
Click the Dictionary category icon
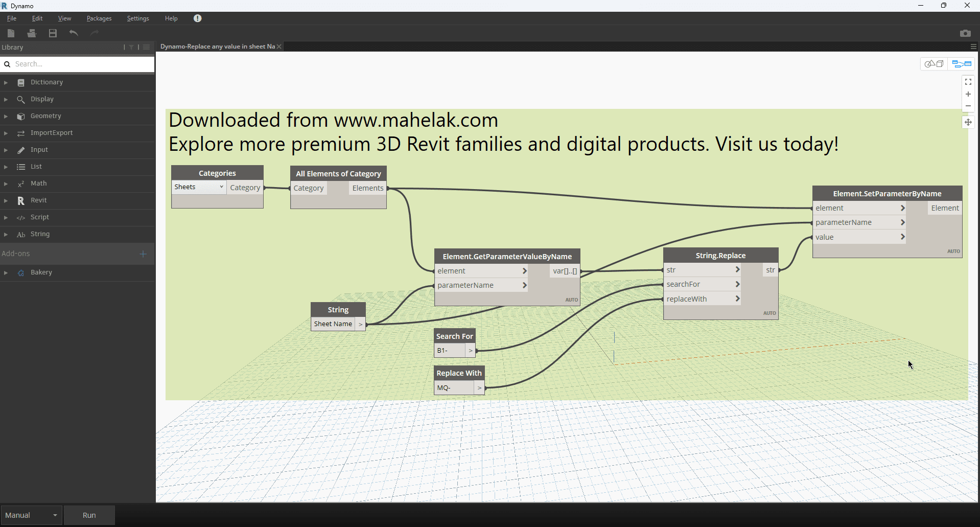21,82
